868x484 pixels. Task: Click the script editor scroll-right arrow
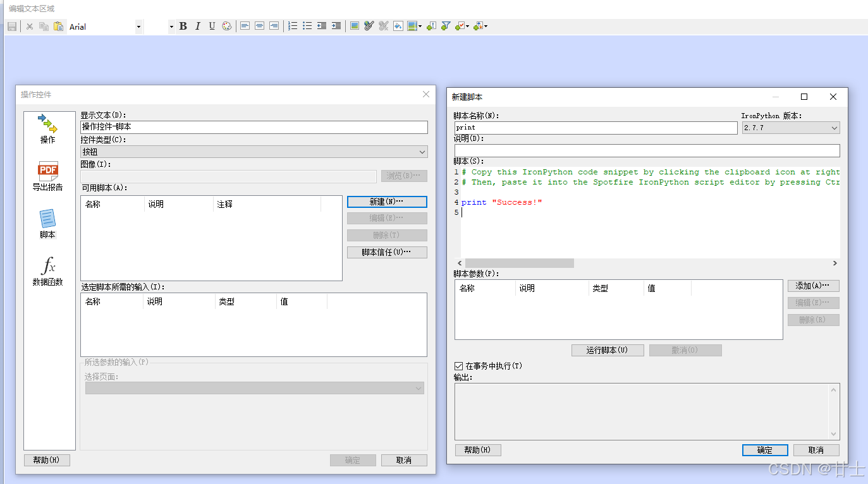834,263
